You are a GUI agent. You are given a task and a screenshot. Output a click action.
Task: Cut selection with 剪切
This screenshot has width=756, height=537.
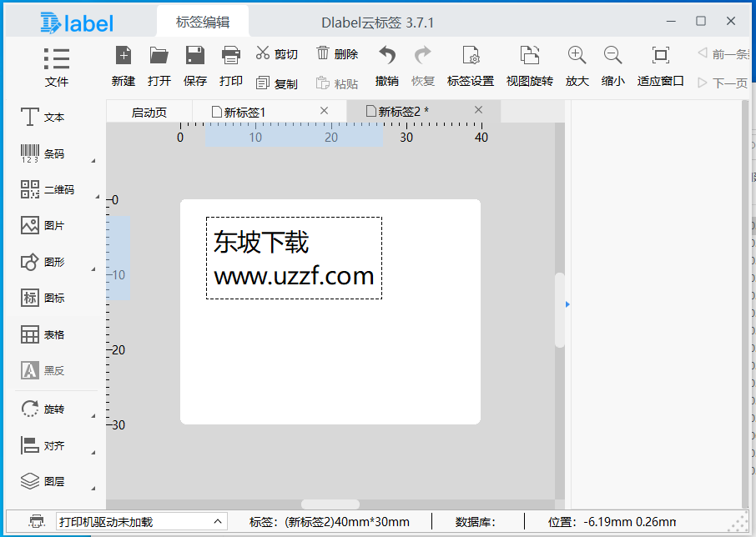coord(277,53)
